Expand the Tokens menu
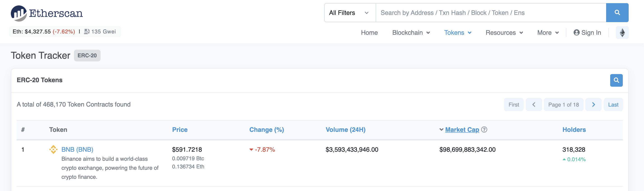The image size is (644, 191). coord(458,33)
